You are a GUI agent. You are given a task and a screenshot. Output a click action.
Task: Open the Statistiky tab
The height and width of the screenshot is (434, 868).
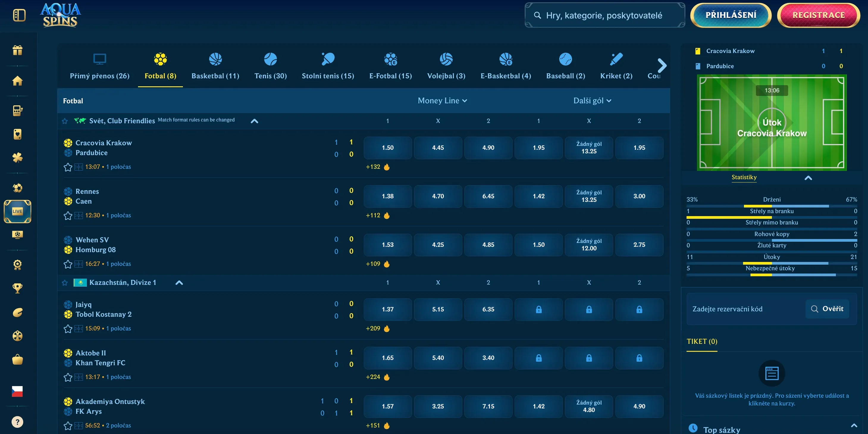click(x=744, y=177)
